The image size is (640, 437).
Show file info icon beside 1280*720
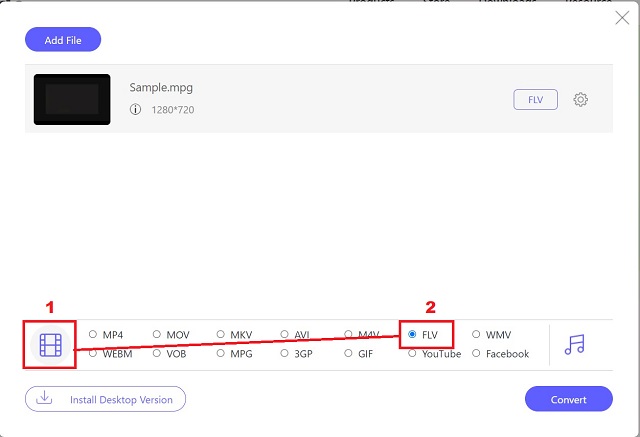pyautogui.click(x=136, y=109)
